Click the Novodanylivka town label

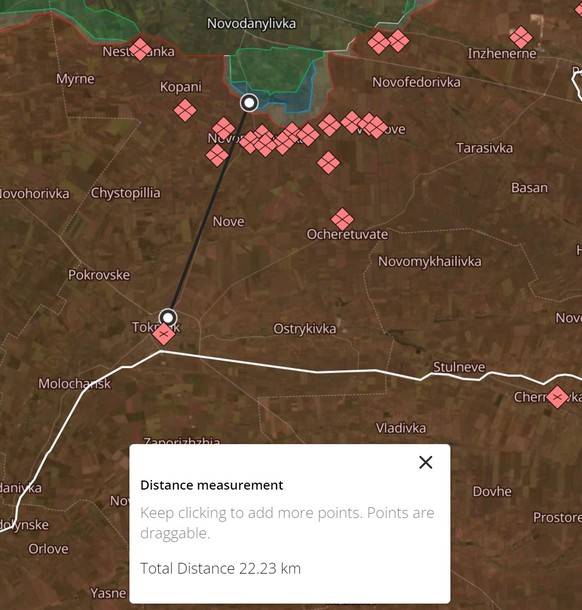251,24
